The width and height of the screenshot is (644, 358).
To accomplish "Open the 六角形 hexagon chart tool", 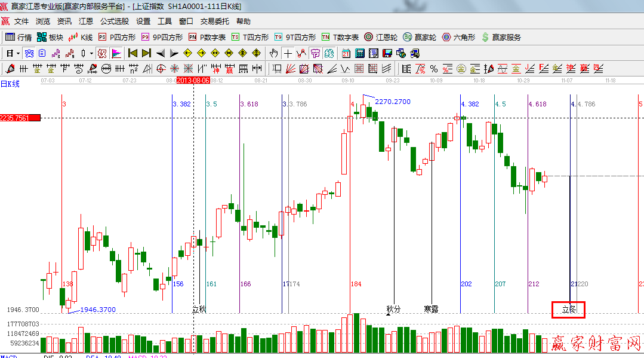I will coord(458,37).
